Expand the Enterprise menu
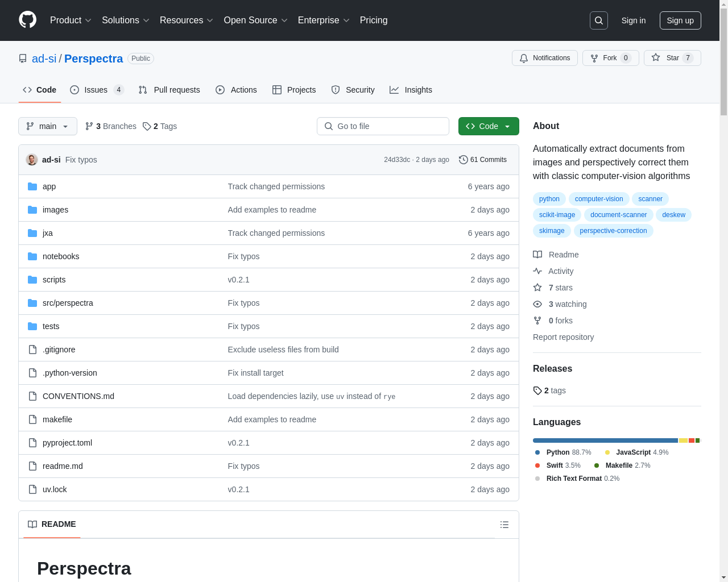This screenshot has width=728, height=582. click(x=324, y=20)
